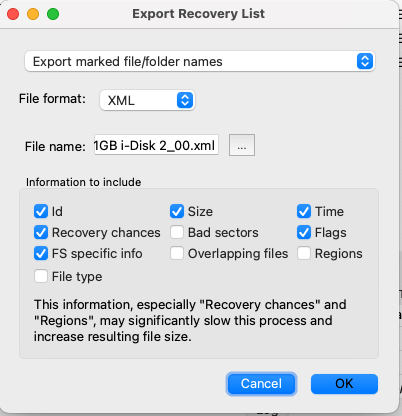
Task: Click the green zoom window button
Action: tap(53, 14)
